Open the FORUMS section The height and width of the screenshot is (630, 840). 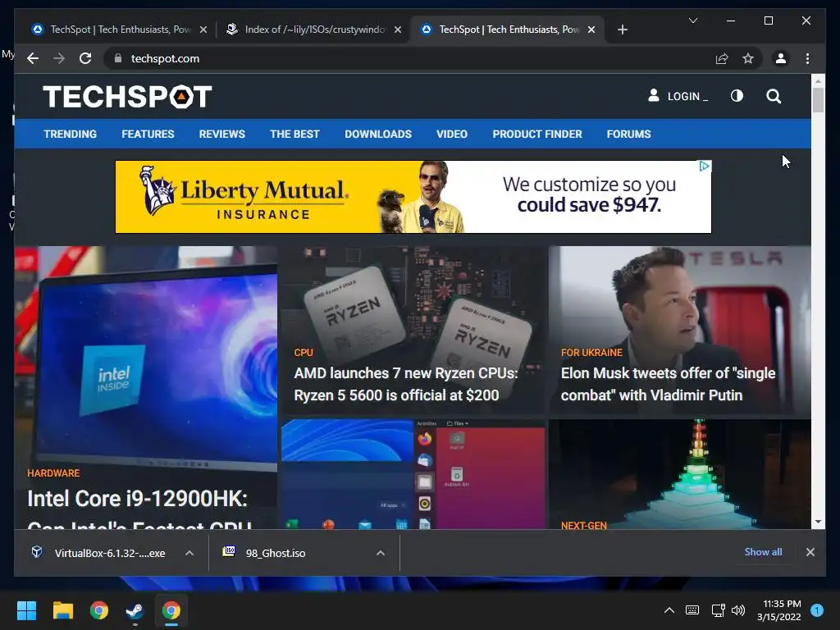pos(628,134)
